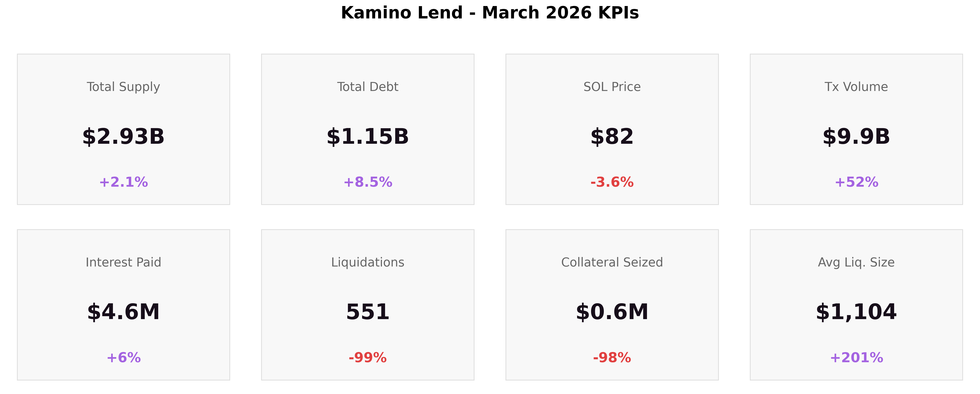The height and width of the screenshot is (394, 980).
Task: Select the Tx Volume card label
Action: point(856,87)
